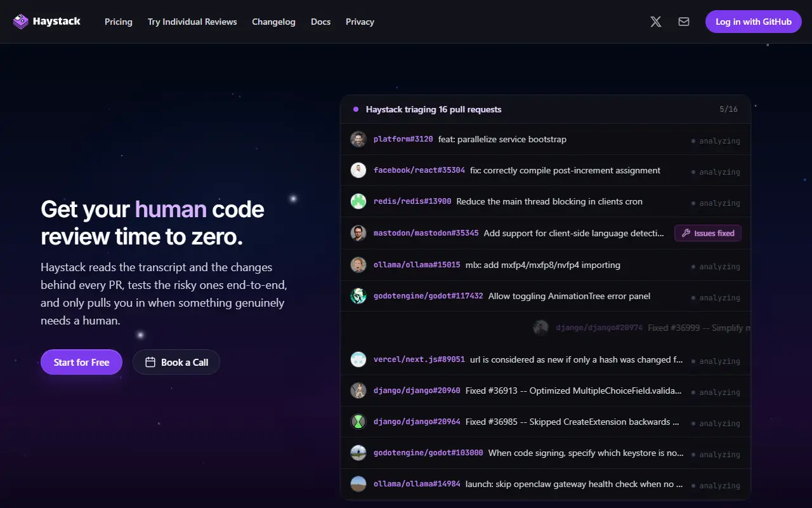Click Log in with GitHub button

[754, 22]
